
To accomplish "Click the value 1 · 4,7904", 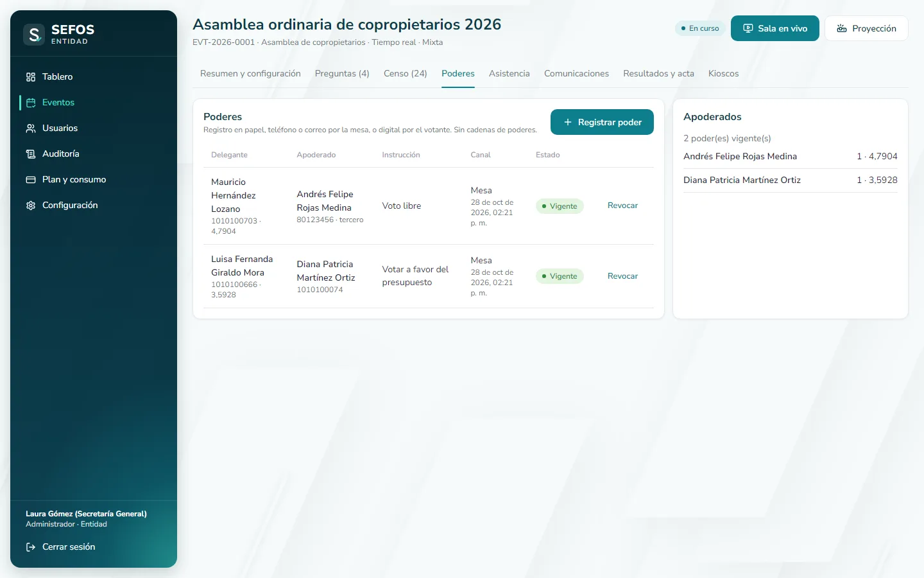I will (x=877, y=157).
